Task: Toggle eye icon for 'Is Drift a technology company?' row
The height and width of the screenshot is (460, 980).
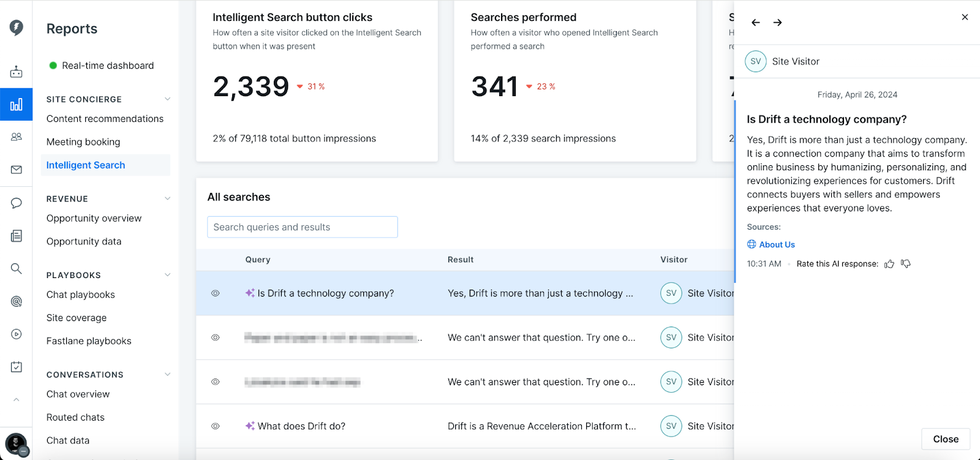Action: [216, 293]
